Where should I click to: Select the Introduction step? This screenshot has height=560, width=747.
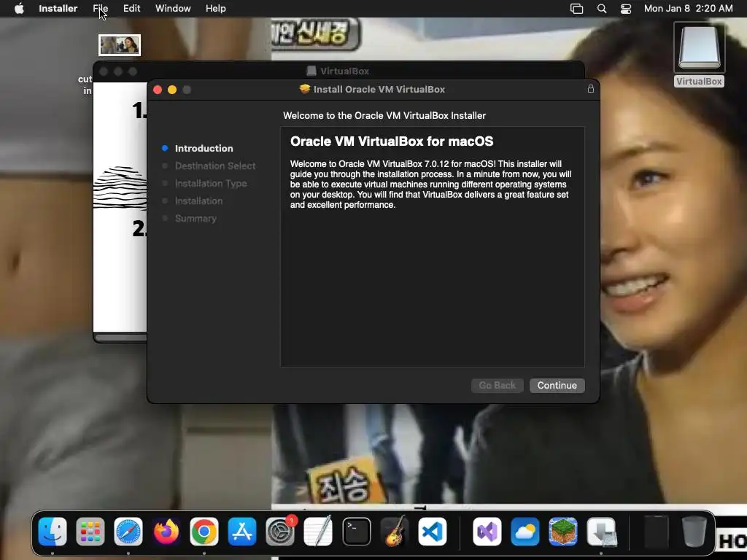[x=204, y=148]
